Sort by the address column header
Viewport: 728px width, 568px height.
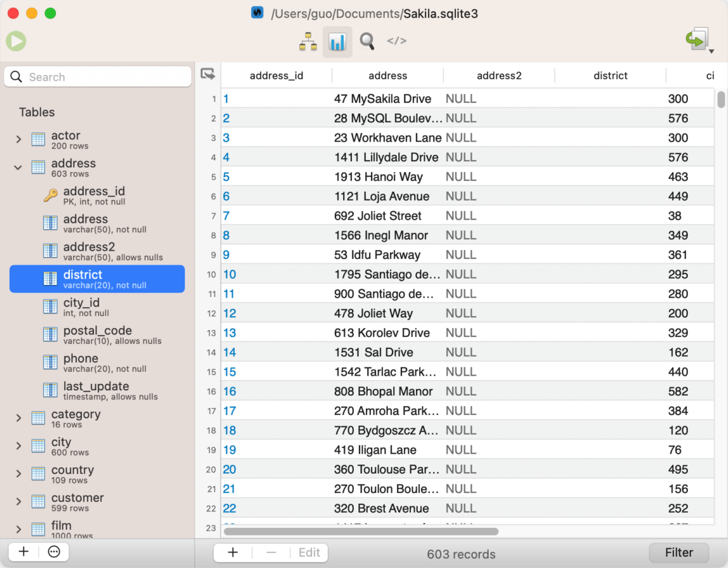click(387, 76)
